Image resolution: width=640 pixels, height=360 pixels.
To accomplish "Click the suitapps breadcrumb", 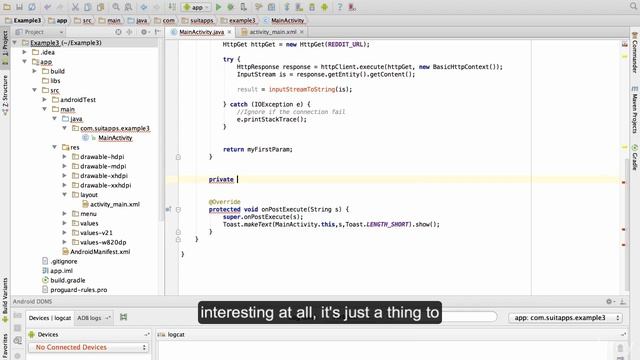I will point(198,20).
